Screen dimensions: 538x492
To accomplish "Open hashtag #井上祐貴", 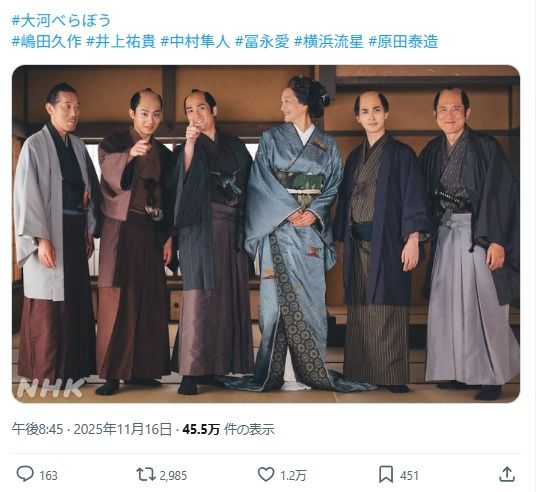I will pos(121,42).
